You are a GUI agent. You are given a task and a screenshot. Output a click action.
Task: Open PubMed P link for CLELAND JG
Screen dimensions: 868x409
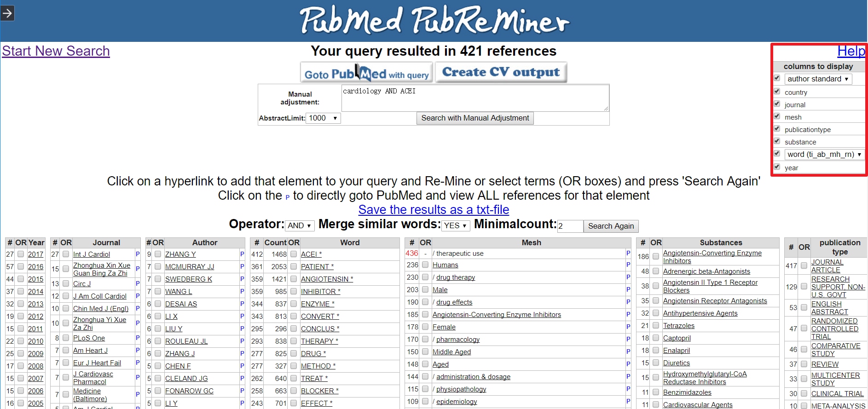point(242,378)
